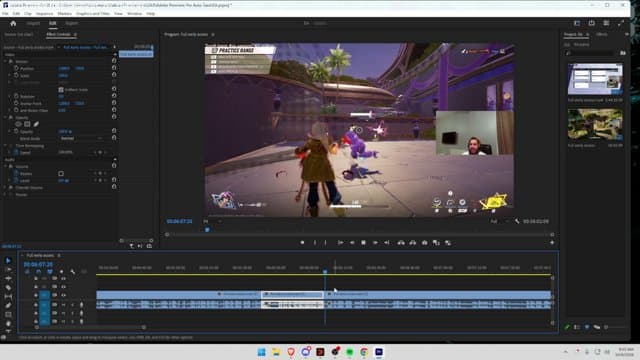Collapse the Opacity effect group
This screenshot has width=640, height=360.
click(x=5, y=117)
